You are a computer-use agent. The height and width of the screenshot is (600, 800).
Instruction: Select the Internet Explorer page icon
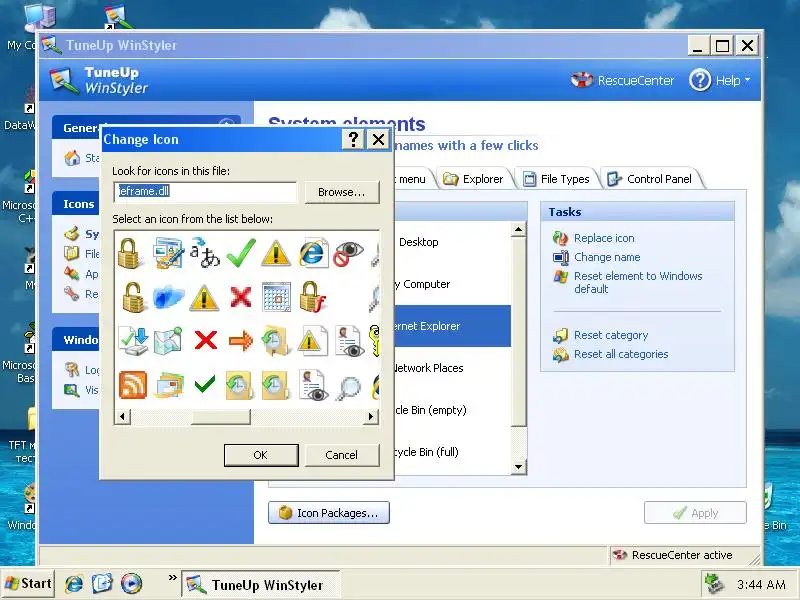tap(313, 252)
